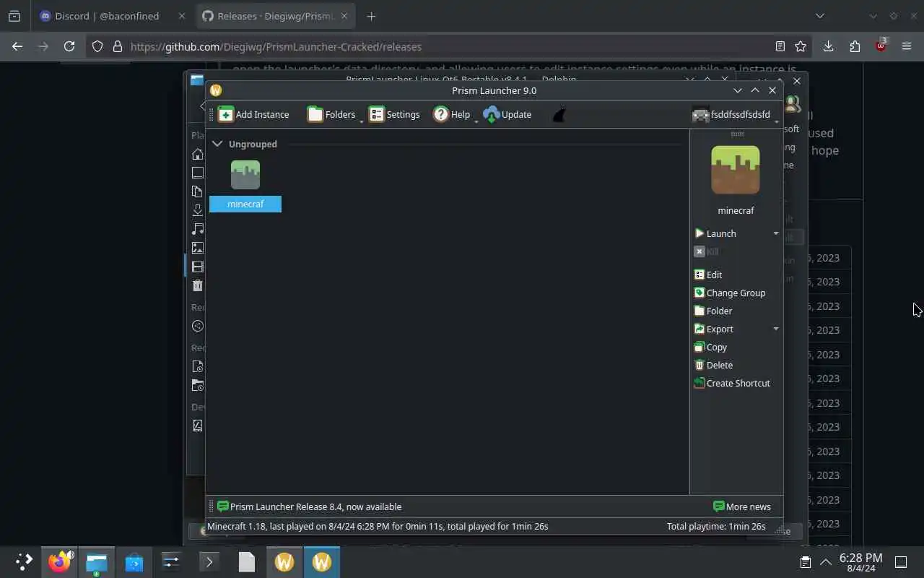Open System Settings from the taskbar
The width and height of the screenshot is (924, 578).
(171, 561)
